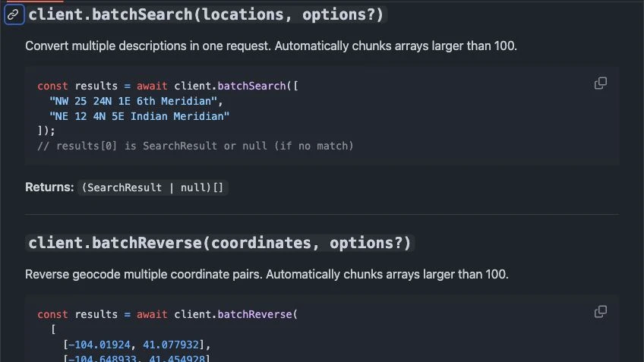This screenshot has width=644, height=362.
Task: Click the await client.batchSearch([ code line
Action: pyautogui.click(x=168, y=86)
